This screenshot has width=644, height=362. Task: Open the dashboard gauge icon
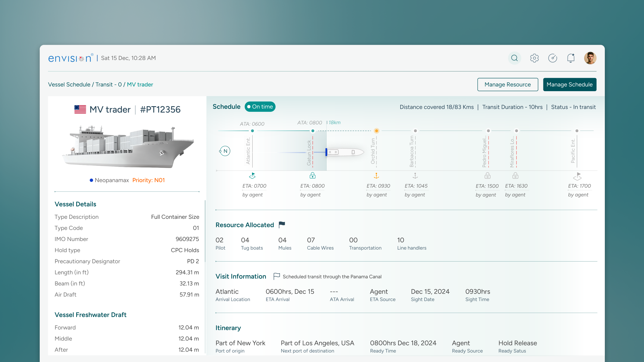click(552, 58)
